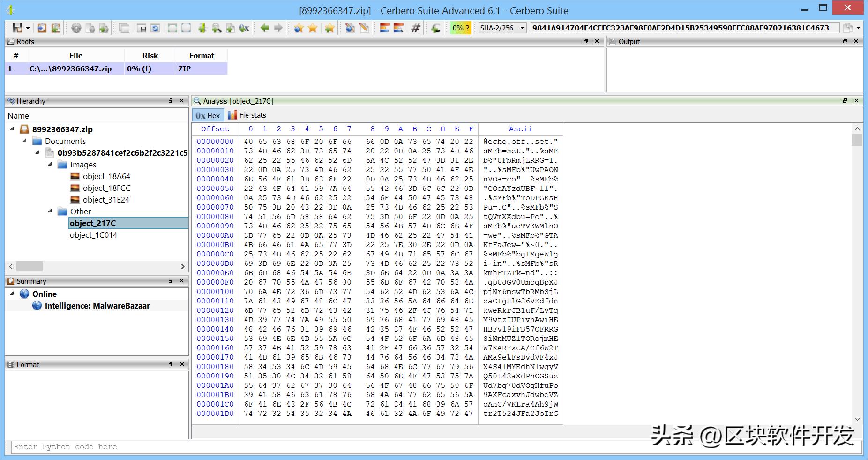The image size is (868, 460).
Task: Collapse the Online node in Summary
Action: tap(12, 294)
